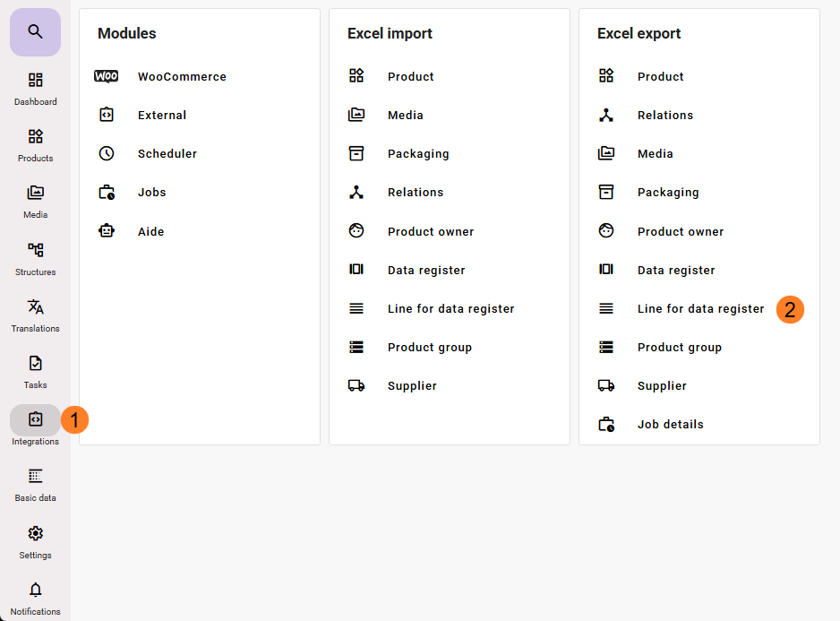840x621 pixels.
Task: Open Basic data from the sidebar
Action: click(x=35, y=484)
